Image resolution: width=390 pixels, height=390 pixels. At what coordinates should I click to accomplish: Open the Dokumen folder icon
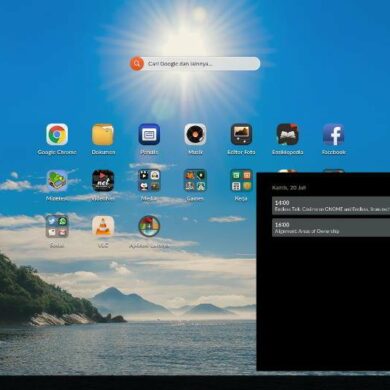[103, 134]
